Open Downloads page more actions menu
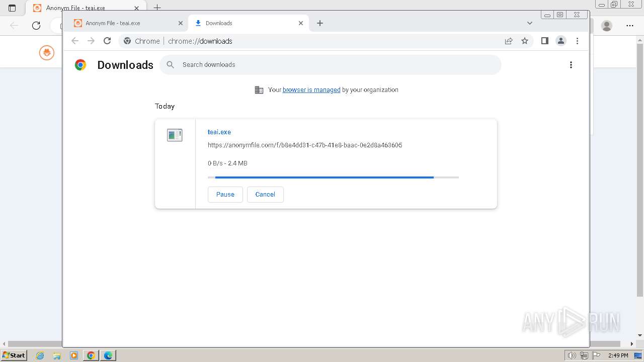Viewport: 644px width, 362px height. (x=571, y=65)
